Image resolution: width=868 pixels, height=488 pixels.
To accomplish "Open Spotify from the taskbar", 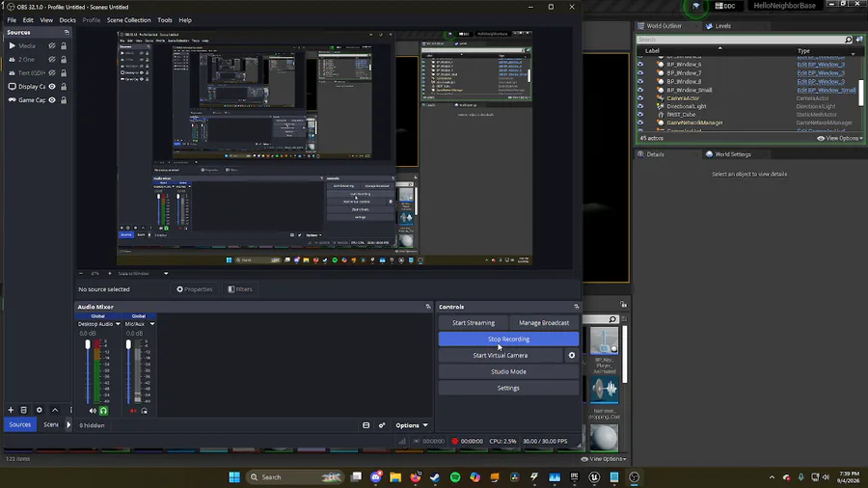I will pos(455,477).
